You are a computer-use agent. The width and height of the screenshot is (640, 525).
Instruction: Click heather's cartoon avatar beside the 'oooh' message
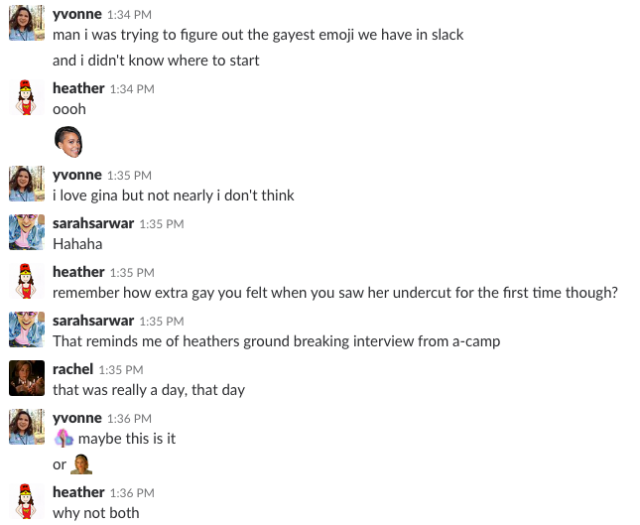(27, 97)
